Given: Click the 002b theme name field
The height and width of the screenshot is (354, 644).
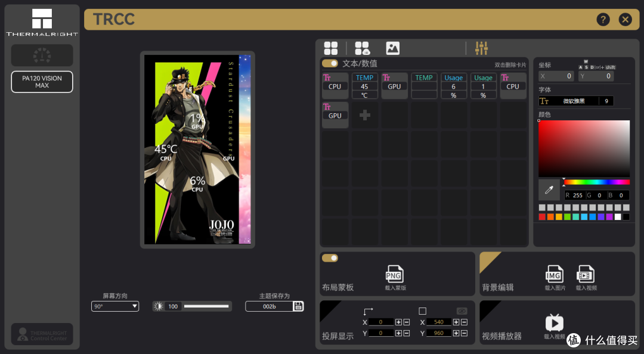Looking at the screenshot, I should click(x=270, y=306).
